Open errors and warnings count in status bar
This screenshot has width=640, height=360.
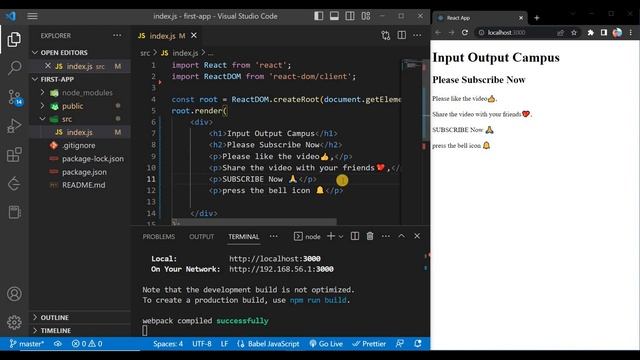87,344
